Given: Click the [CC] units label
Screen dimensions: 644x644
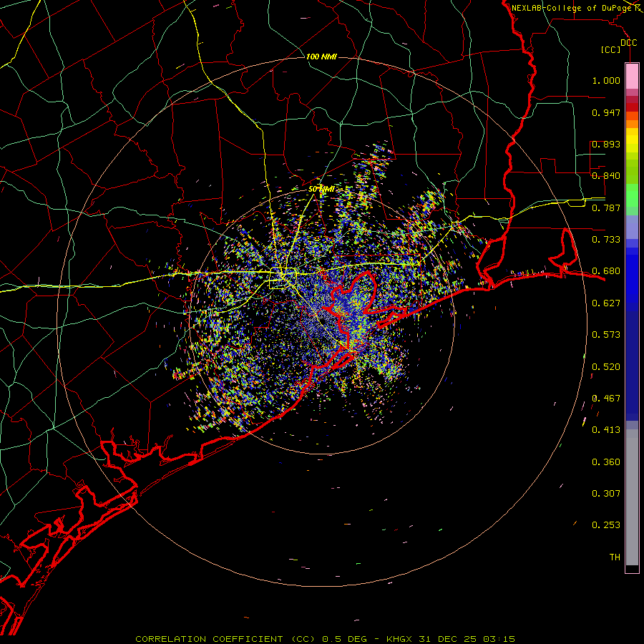Looking at the screenshot, I should [x=611, y=49].
